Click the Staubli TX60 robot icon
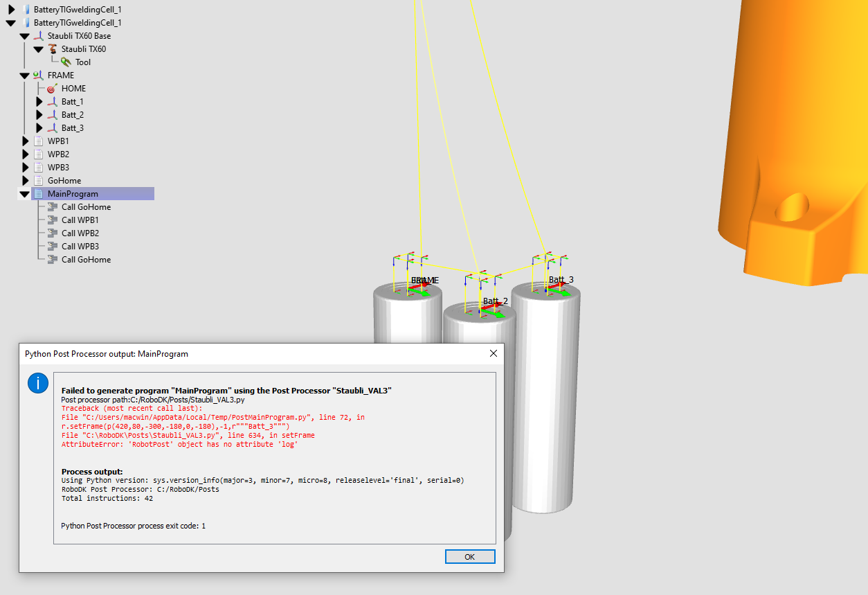This screenshot has width=868, height=595. click(53, 49)
